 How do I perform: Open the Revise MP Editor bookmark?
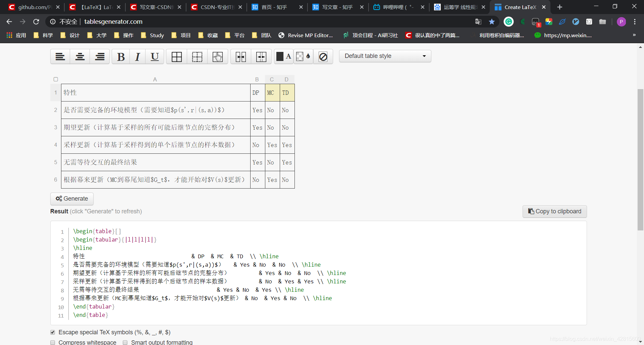pyautogui.click(x=306, y=35)
